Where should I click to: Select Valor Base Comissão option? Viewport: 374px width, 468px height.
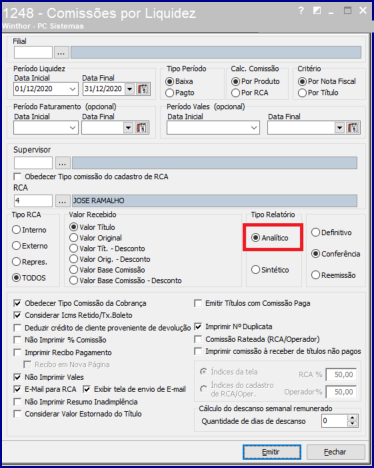click(x=107, y=270)
